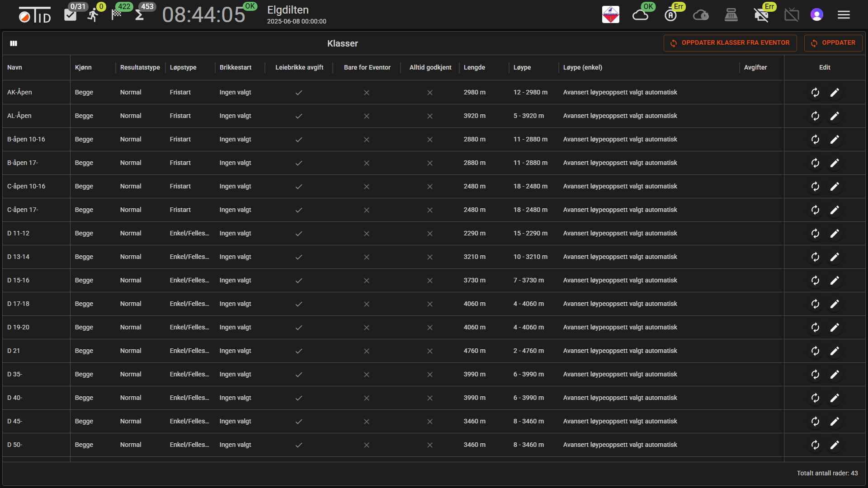Edit the AL-Åpen class
This screenshot has width=868, height=488.
[x=835, y=116]
